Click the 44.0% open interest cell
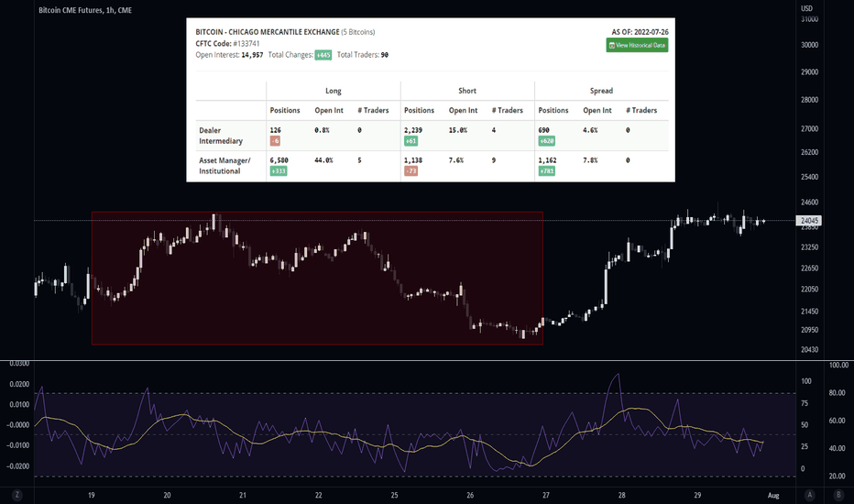The width and height of the screenshot is (854, 504). pyautogui.click(x=323, y=160)
